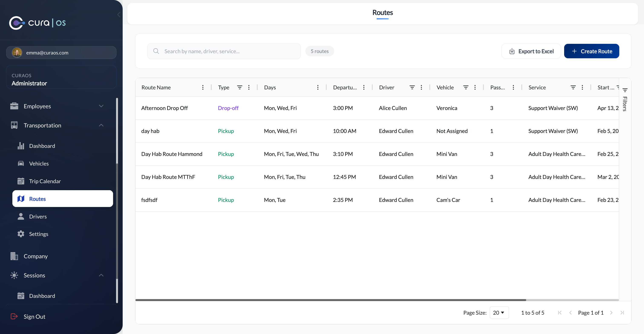
Task: Open Type column menu dots
Action: 249,87
